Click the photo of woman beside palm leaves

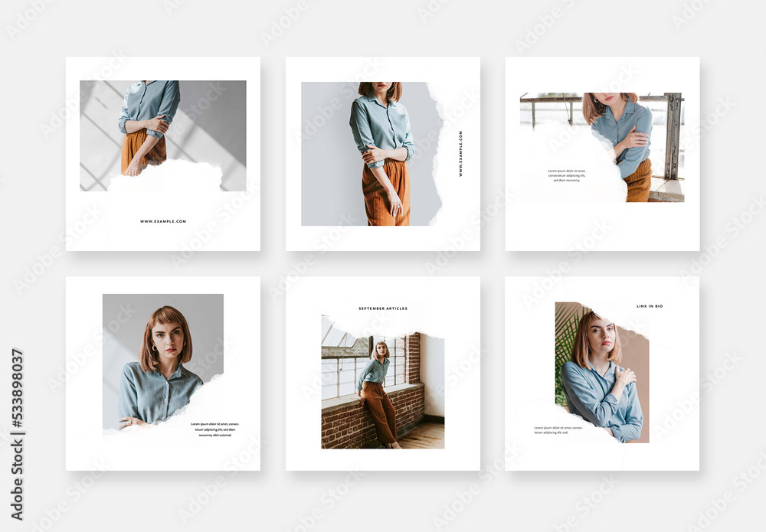coord(602,372)
